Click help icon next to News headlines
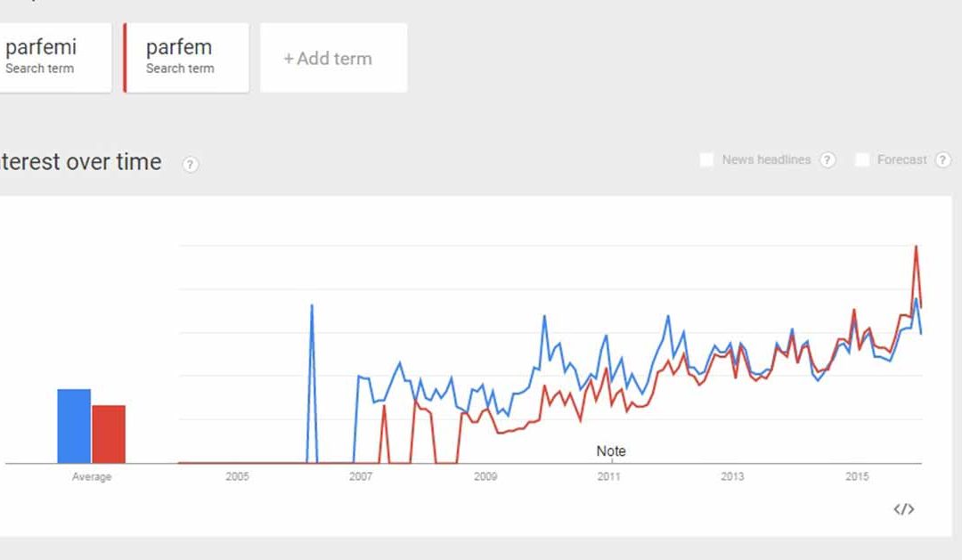The width and height of the screenshot is (962, 560). tap(827, 160)
